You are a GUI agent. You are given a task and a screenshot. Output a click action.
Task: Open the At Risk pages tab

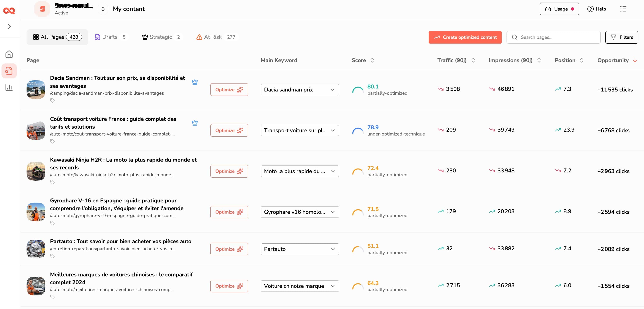[213, 37]
